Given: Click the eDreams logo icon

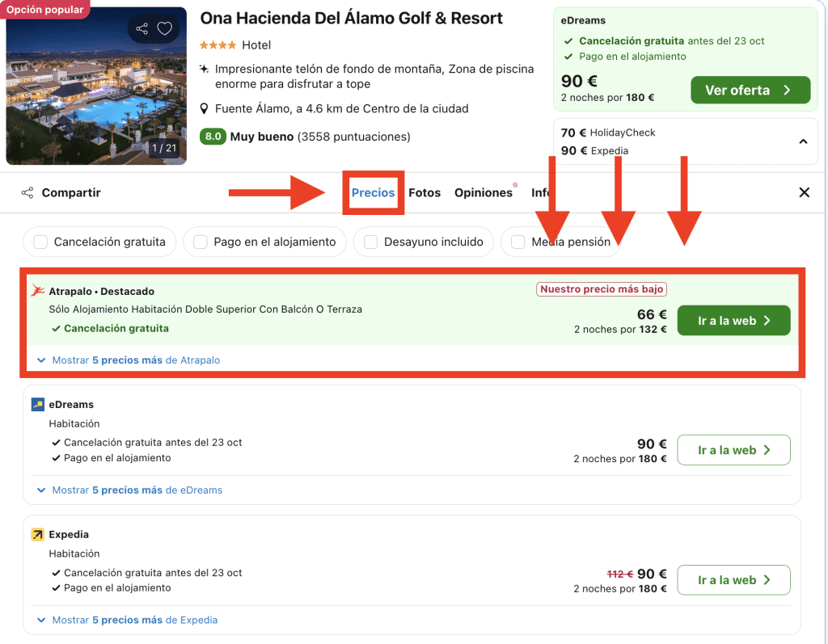Looking at the screenshot, I should (38, 404).
